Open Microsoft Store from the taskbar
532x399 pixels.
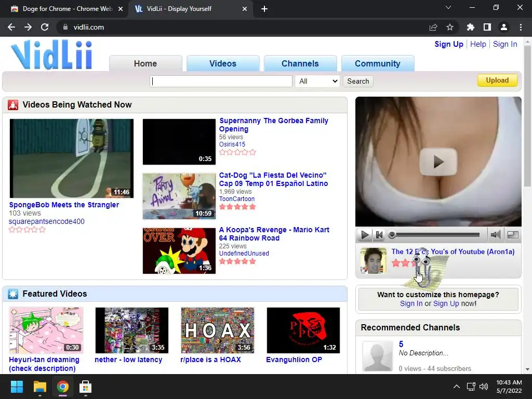[86, 387]
